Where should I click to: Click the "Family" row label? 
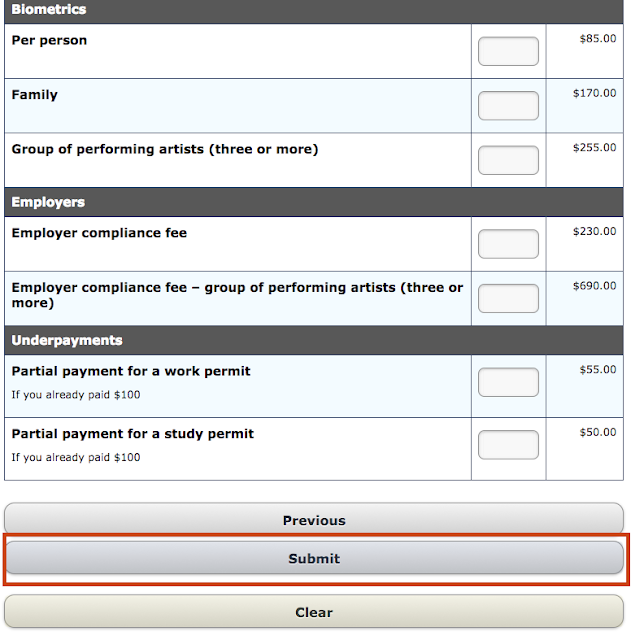click(x=35, y=95)
